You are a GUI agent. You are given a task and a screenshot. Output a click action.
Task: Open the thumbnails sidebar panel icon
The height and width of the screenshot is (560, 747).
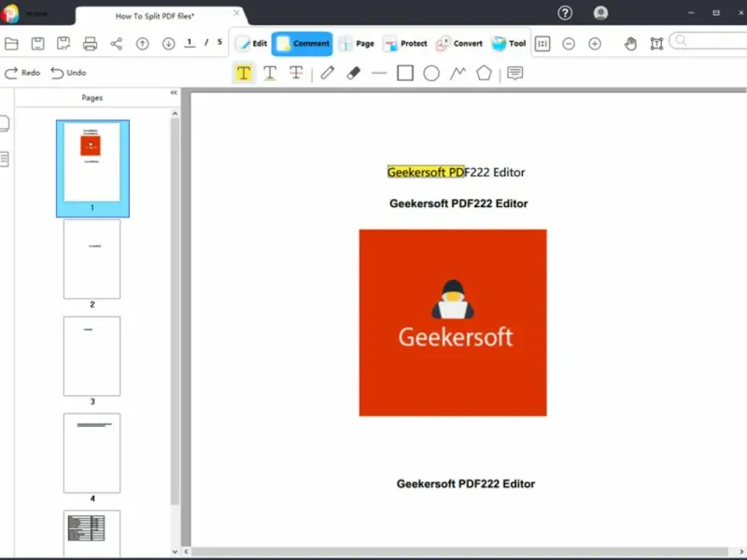coord(5,123)
